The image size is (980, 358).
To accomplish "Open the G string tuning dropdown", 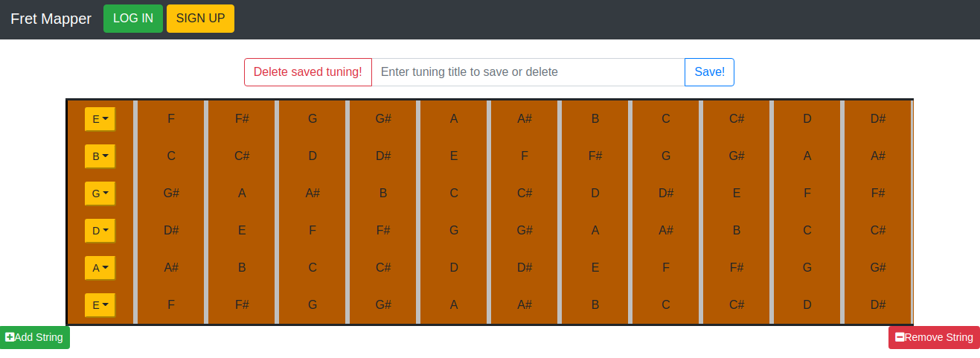I will [100, 194].
